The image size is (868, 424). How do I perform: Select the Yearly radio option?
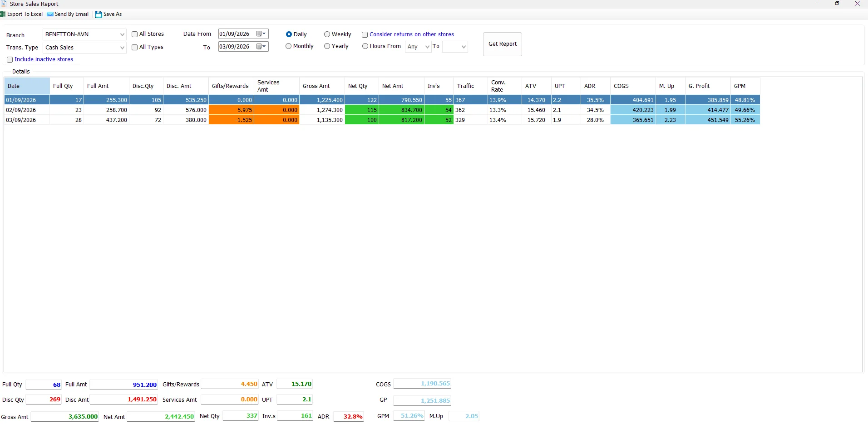[327, 46]
